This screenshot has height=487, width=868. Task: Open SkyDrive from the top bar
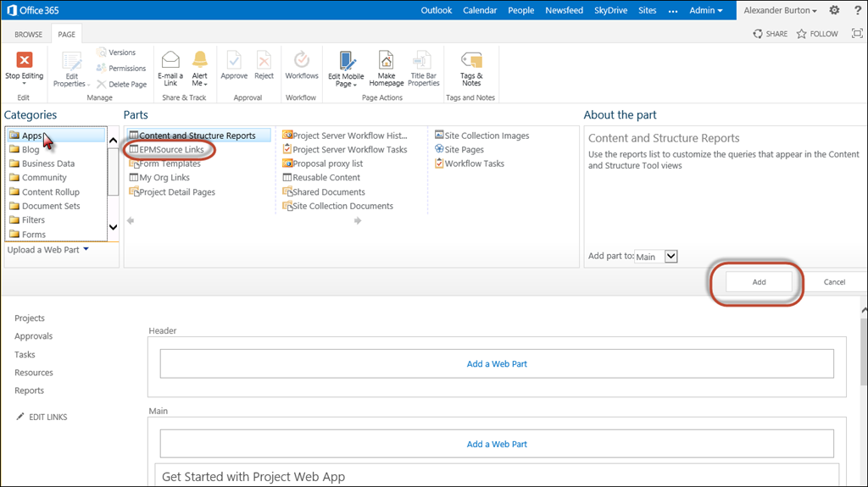click(x=610, y=10)
